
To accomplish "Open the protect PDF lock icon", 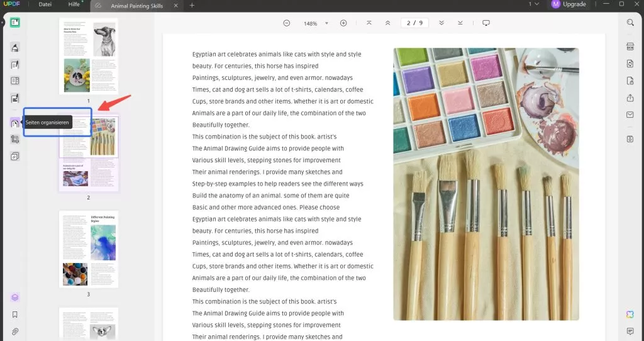I will tap(630, 81).
